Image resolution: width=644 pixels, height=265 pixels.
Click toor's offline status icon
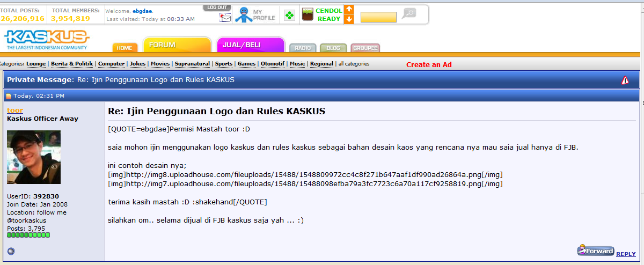pyautogui.click(x=11, y=251)
